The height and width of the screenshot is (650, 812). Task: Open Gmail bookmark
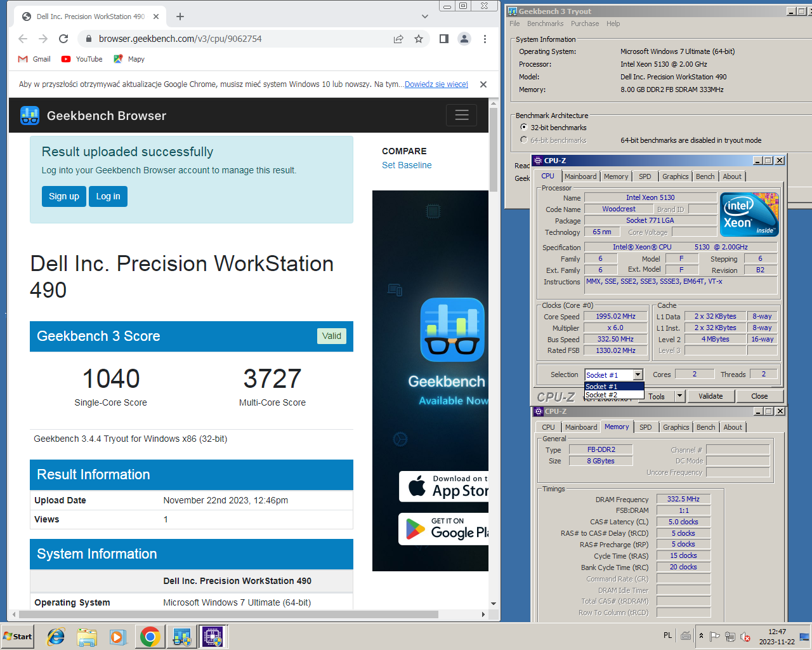pyautogui.click(x=34, y=59)
